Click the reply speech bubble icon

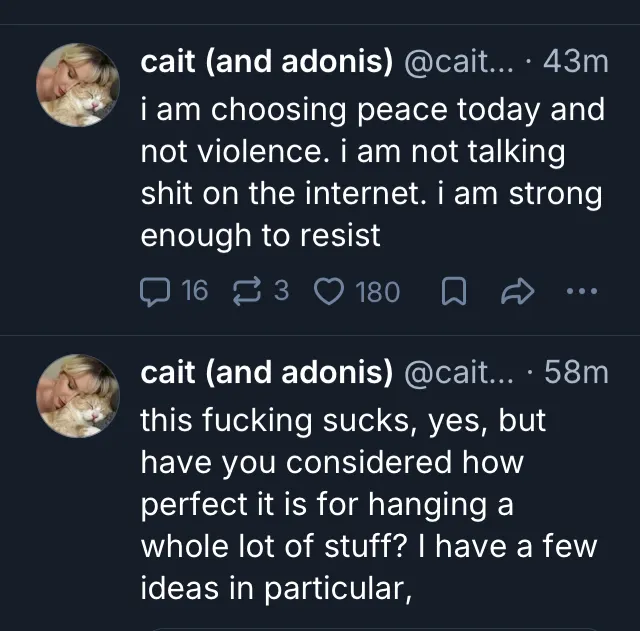[156, 291]
